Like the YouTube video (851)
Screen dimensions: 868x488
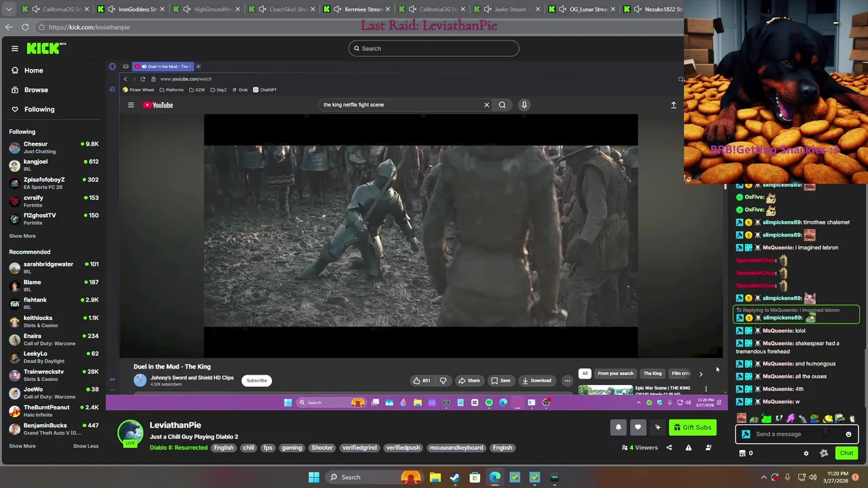[422, 380]
